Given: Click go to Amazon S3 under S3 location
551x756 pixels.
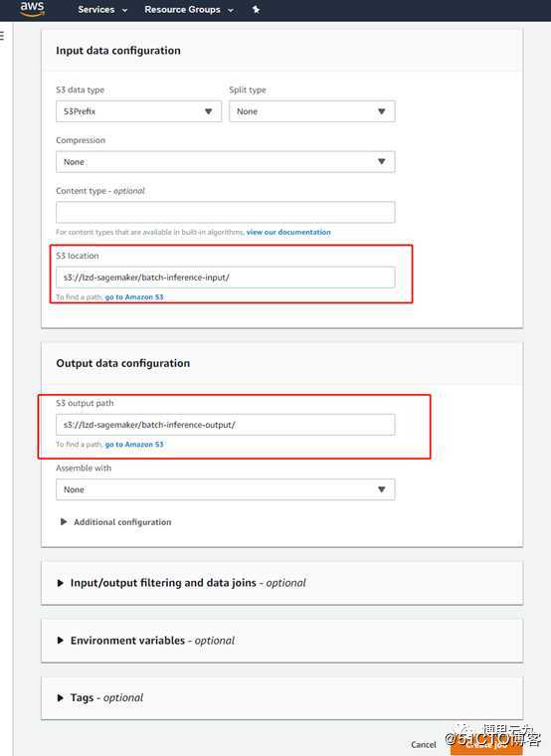Looking at the screenshot, I should pyautogui.click(x=134, y=297).
